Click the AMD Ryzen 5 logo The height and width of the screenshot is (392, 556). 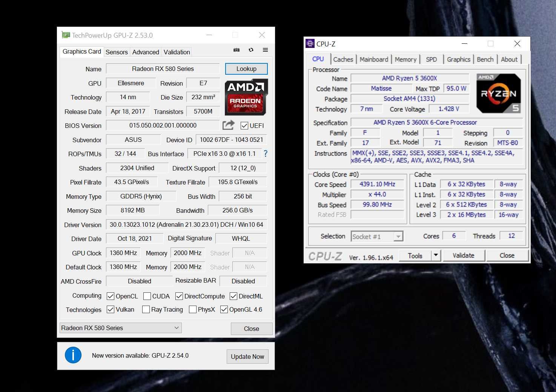pyautogui.click(x=499, y=93)
